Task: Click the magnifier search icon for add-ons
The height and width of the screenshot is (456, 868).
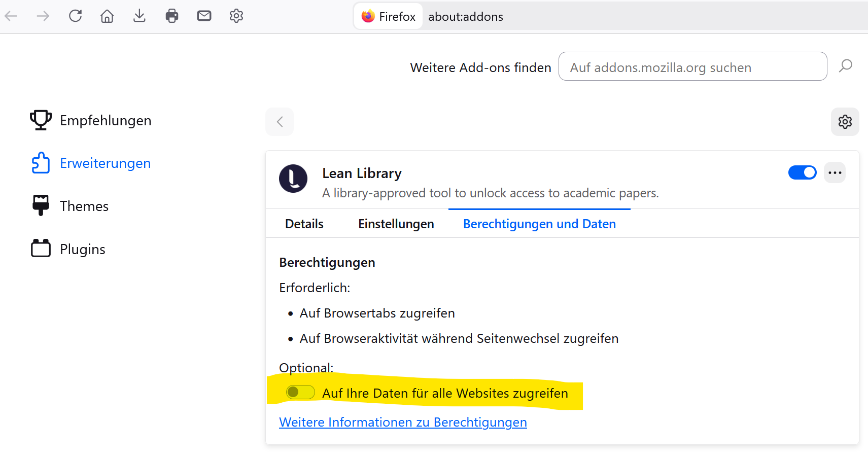Action: coord(845,66)
